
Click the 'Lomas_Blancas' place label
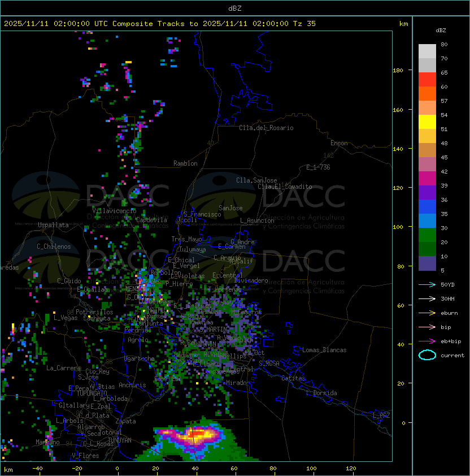pyautogui.click(x=324, y=350)
